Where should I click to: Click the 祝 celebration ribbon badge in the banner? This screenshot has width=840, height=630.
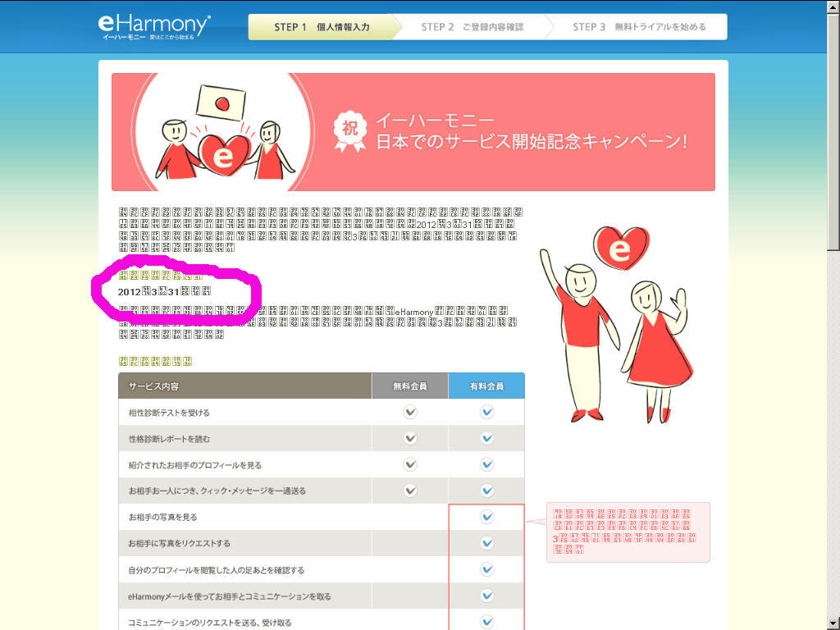pyautogui.click(x=349, y=130)
